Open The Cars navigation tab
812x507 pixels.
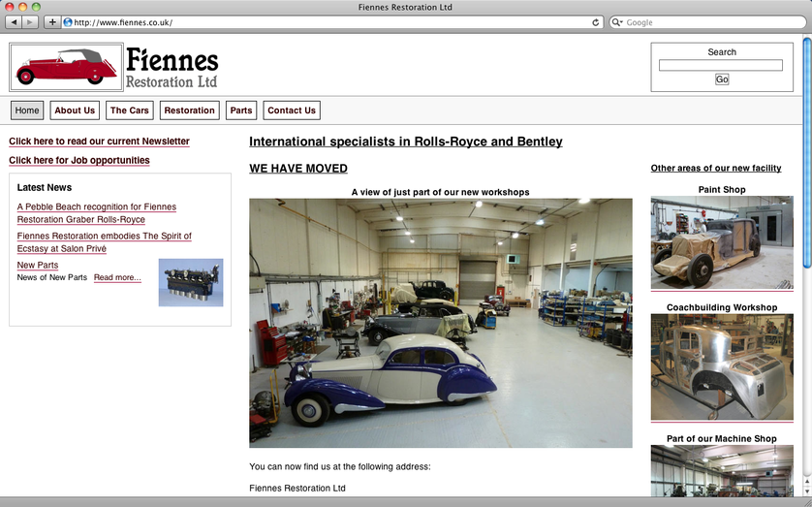coord(130,111)
